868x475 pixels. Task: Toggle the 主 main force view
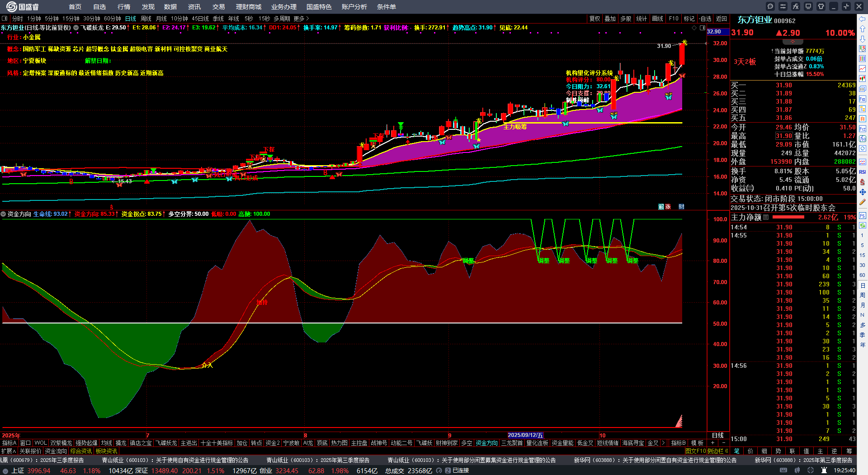point(820,451)
